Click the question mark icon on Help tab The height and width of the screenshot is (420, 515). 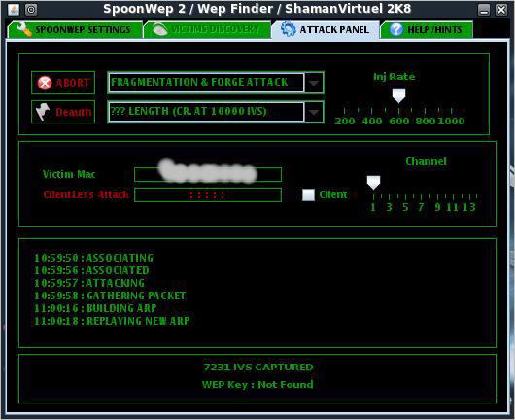click(395, 29)
